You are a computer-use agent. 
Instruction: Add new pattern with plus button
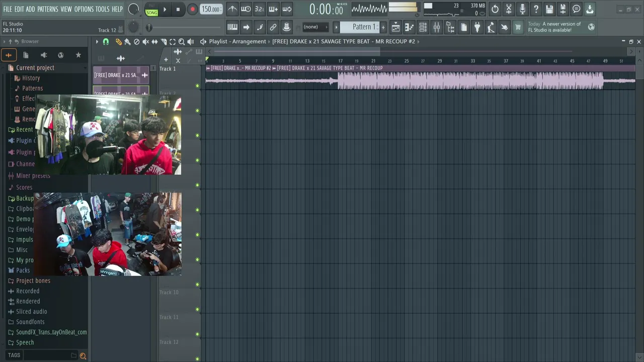383,27
